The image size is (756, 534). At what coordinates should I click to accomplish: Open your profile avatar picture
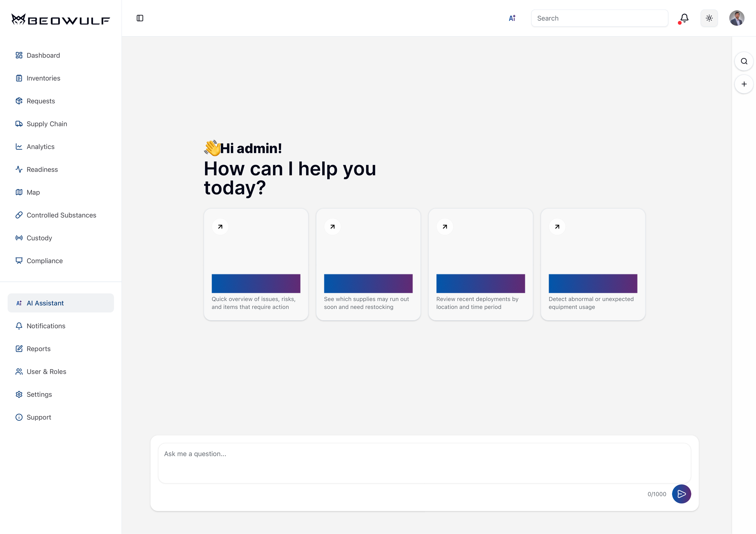click(737, 18)
